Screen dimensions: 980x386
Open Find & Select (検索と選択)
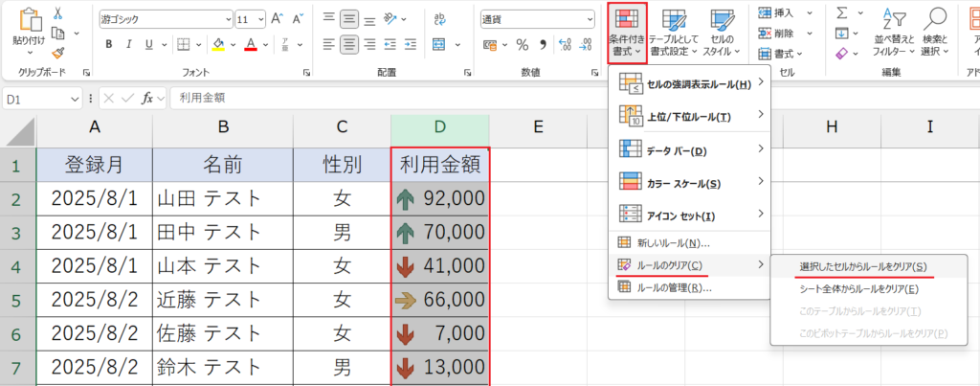[x=935, y=34]
